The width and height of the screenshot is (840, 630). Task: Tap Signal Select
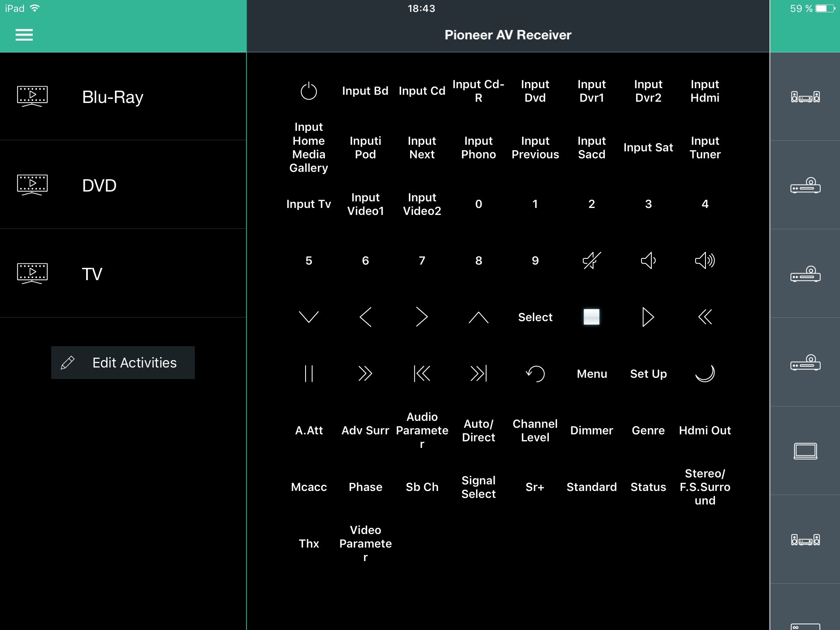click(x=479, y=487)
